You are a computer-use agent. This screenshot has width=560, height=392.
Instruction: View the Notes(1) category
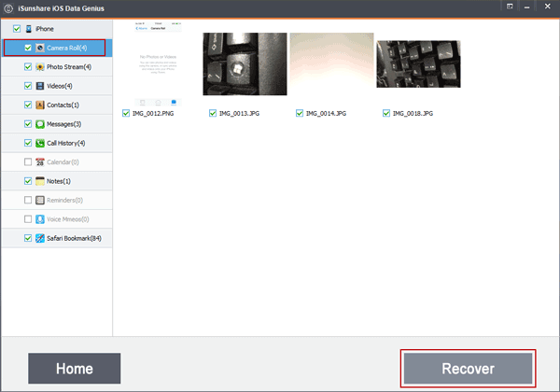click(x=57, y=181)
